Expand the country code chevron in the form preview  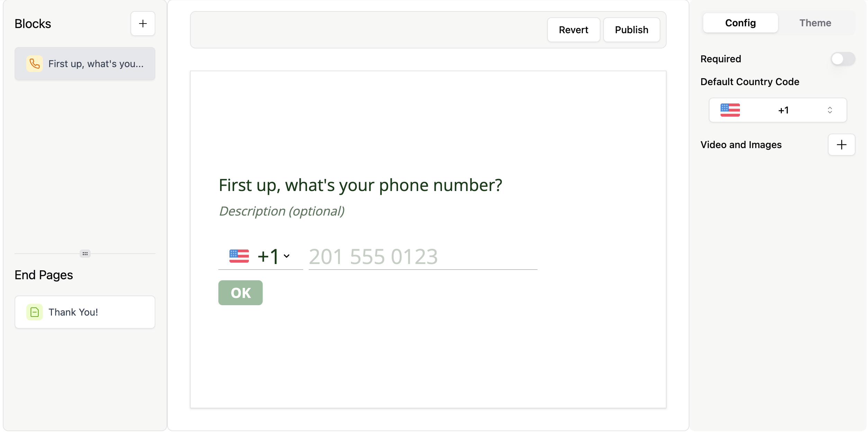[286, 257]
